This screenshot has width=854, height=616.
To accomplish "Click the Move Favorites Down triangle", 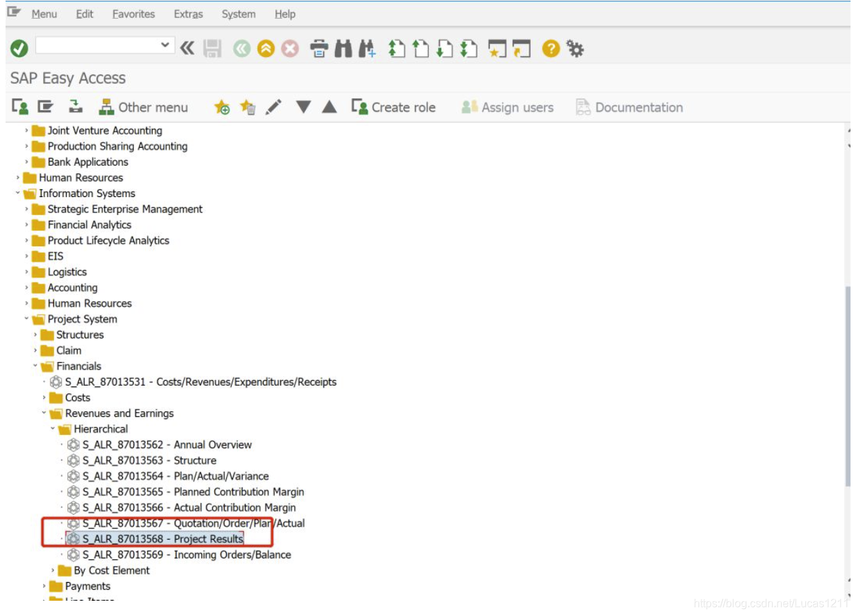I will [303, 107].
